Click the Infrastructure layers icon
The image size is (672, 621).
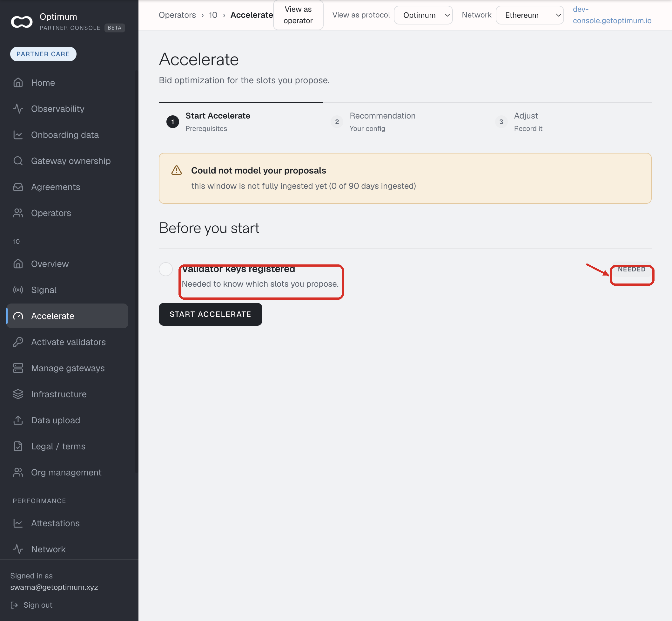click(x=18, y=394)
